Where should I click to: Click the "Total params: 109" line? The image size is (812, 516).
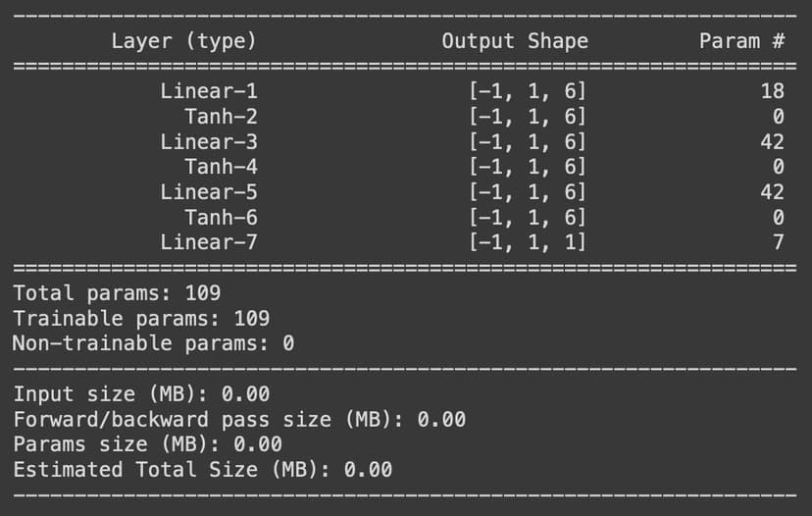(117, 293)
